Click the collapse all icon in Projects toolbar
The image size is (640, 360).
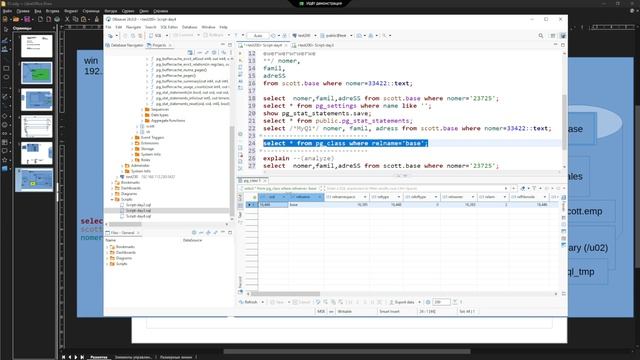coord(199,53)
